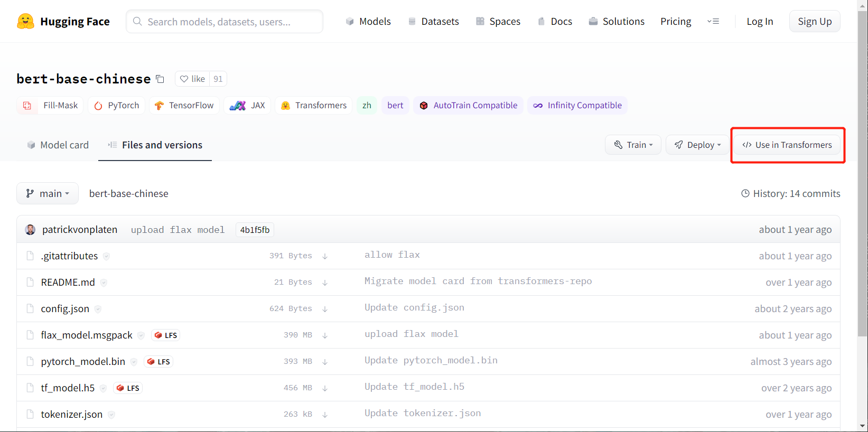868x432 pixels.
Task: Copy the bert-base-chinese model name
Action: click(160, 79)
